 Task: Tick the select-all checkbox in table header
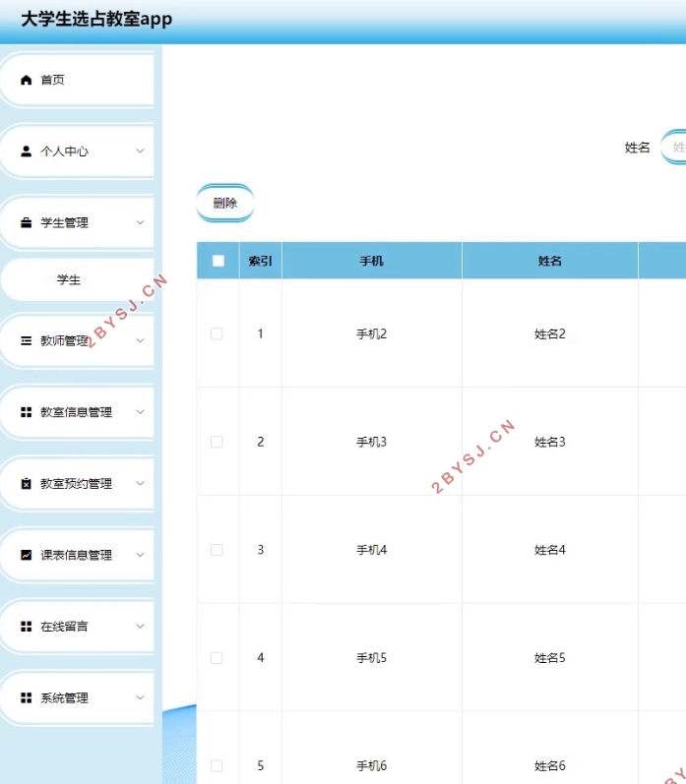click(218, 261)
